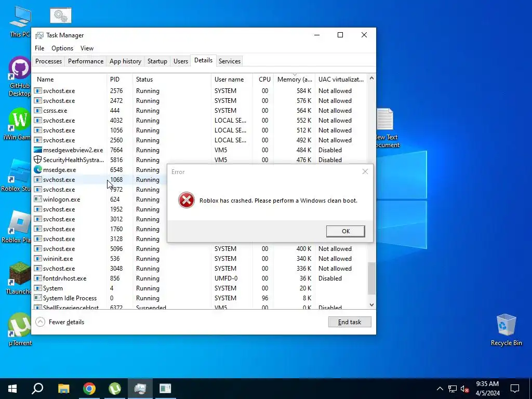Open the notification center
532x399 pixels.
pos(515,389)
